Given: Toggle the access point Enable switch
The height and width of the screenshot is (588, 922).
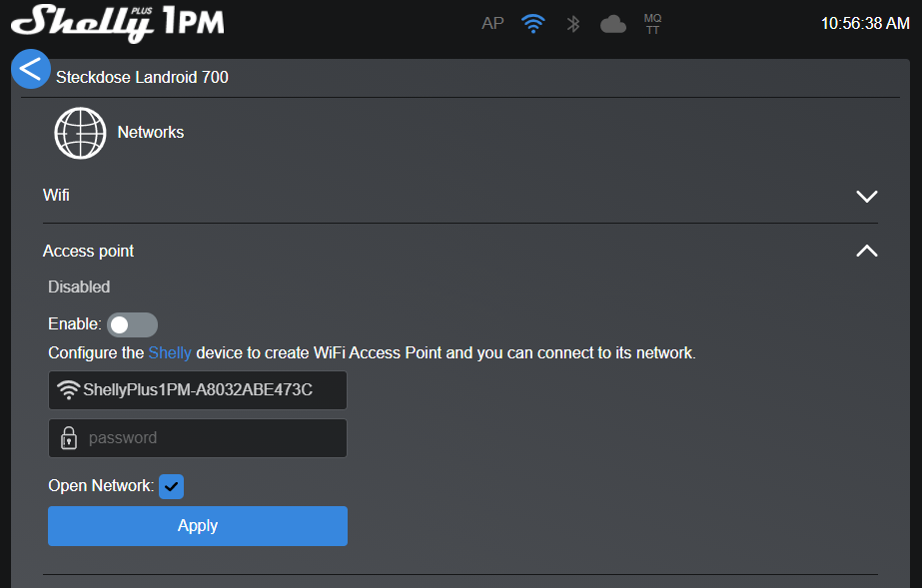Looking at the screenshot, I should tap(132, 324).
